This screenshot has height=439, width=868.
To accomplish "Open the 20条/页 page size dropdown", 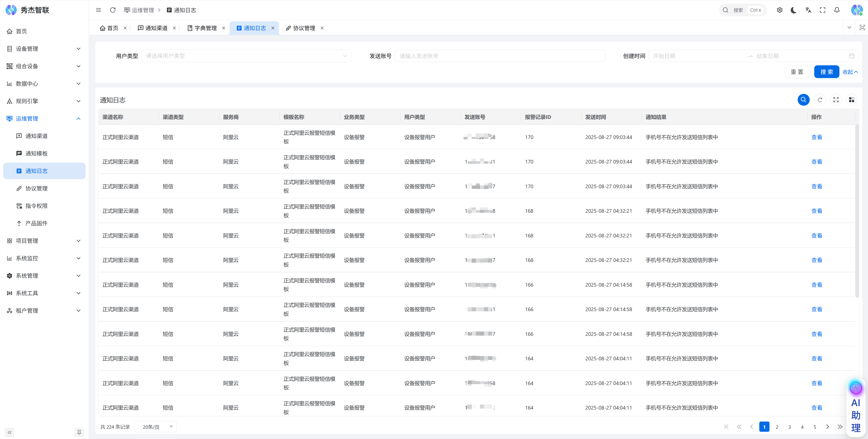I will (x=155, y=427).
